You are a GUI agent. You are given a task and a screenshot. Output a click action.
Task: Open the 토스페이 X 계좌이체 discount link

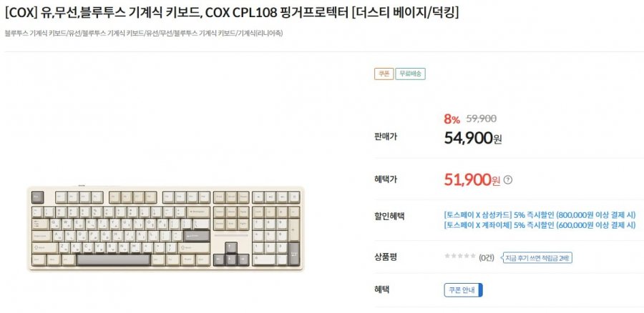click(540, 225)
